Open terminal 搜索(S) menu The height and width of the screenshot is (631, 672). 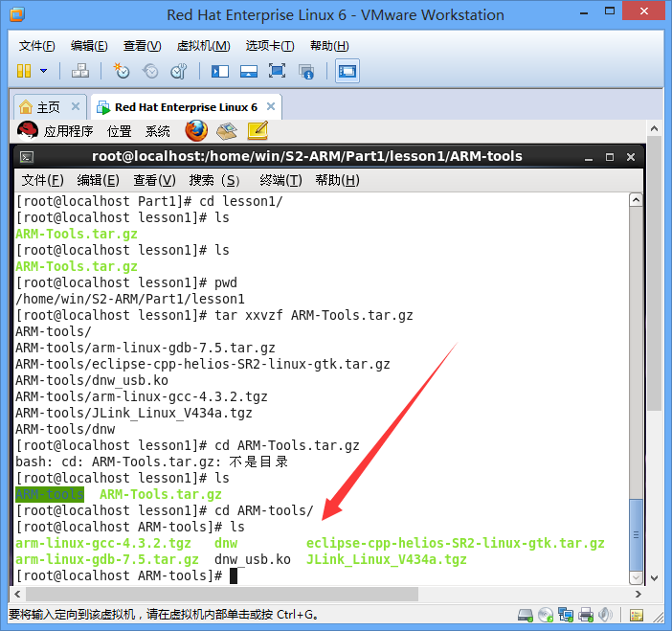tap(214, 180)
